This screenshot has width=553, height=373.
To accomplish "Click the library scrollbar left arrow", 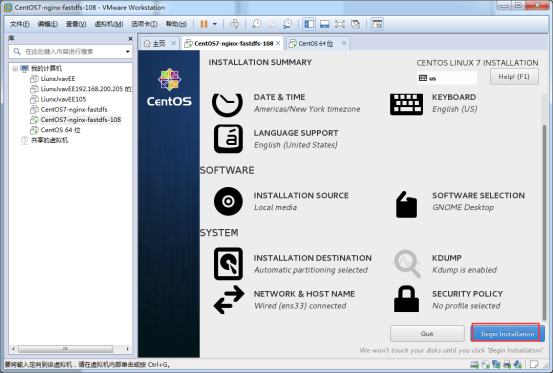I will point(13,349).
